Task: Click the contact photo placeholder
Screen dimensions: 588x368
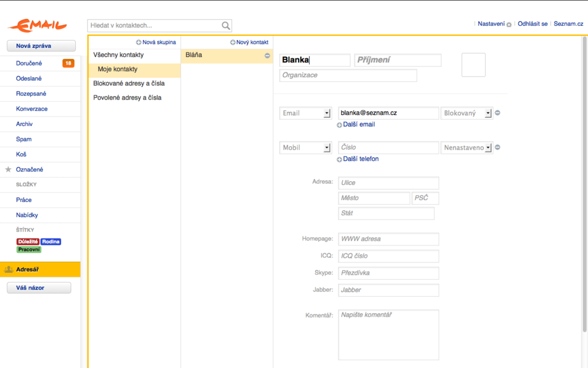Action: coord(473,65)
